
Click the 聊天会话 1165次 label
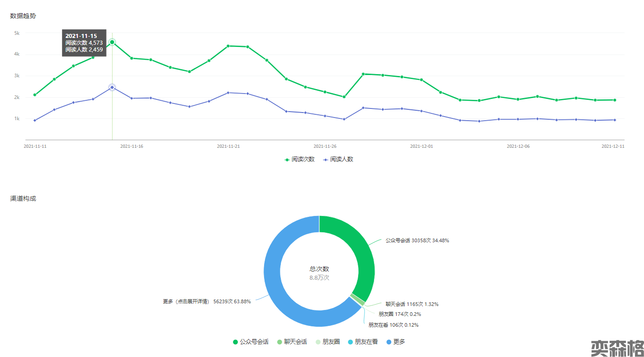(412, 304)
